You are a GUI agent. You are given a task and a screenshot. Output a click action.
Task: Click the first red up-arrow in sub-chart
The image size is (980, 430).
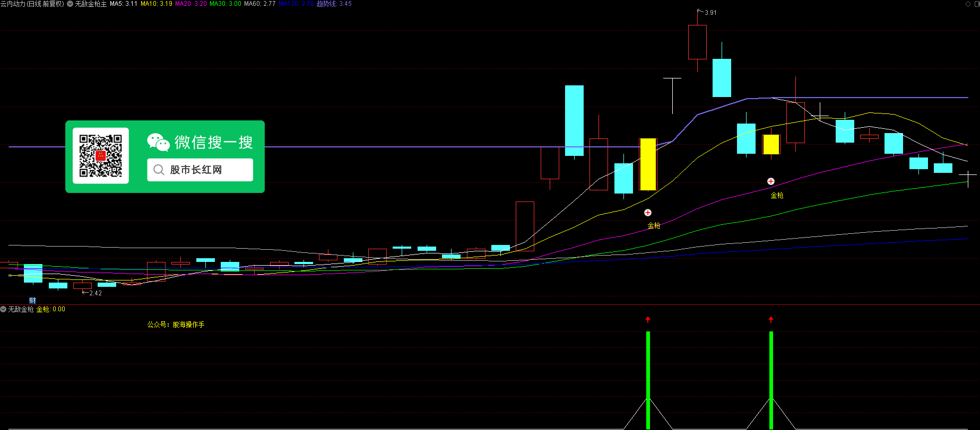(648, 320)
